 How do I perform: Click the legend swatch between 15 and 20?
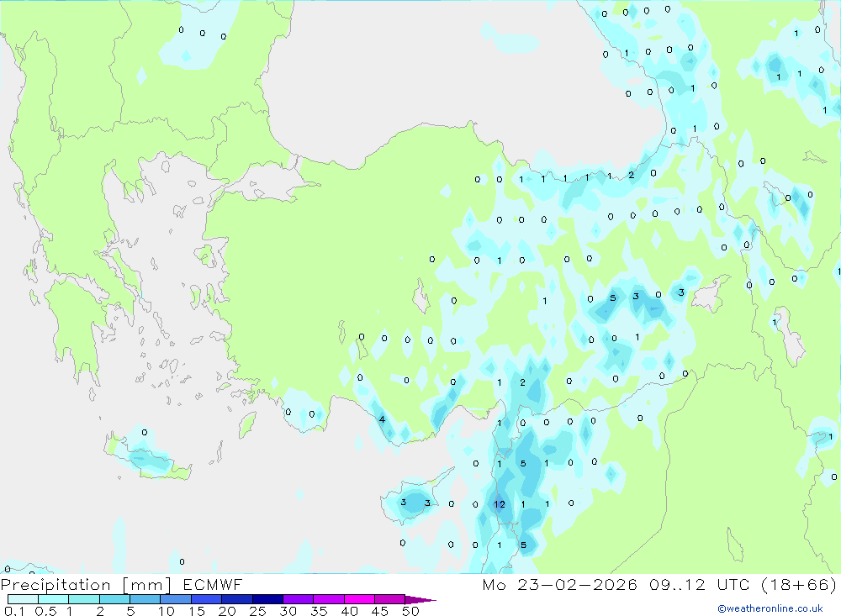[x=206, y=599]
